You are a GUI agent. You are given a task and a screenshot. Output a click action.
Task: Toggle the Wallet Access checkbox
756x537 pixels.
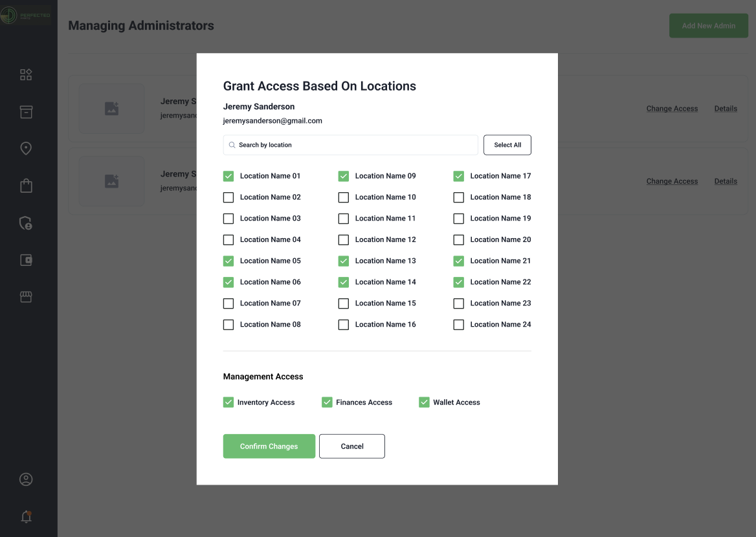point(424,402)
